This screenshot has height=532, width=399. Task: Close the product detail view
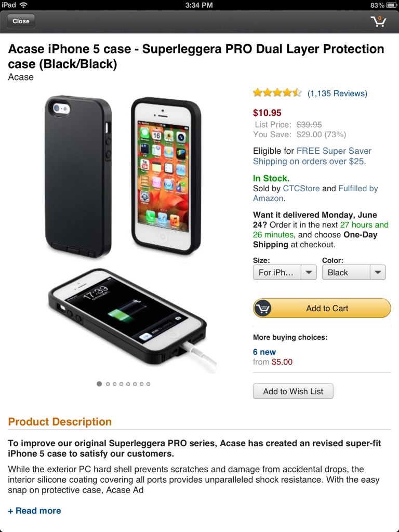(21, 21)
